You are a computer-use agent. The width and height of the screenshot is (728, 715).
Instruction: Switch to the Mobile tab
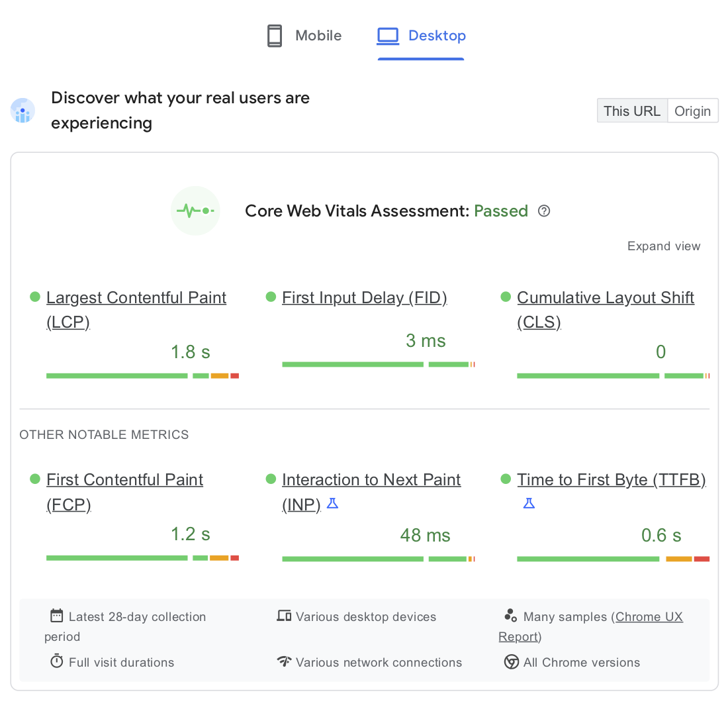[x=303, y=36]
